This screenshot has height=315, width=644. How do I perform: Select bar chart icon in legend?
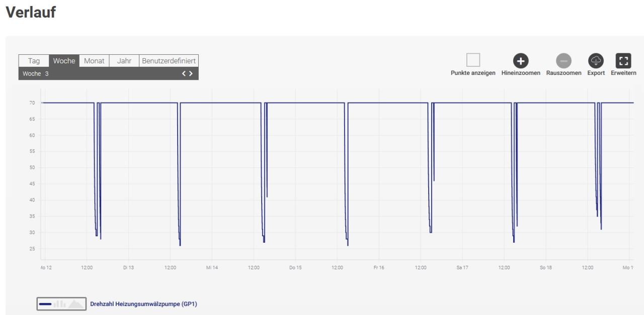60,304
